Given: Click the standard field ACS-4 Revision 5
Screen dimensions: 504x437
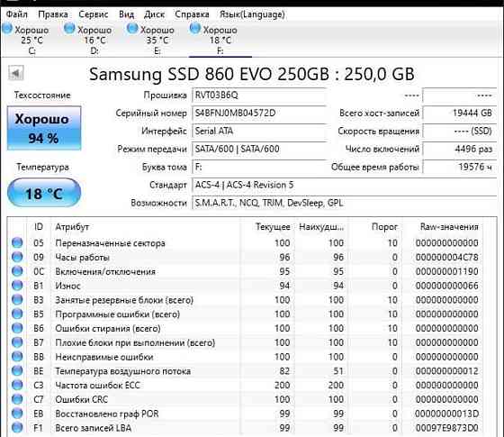Looking at the screenshot, I should point(345,185).
